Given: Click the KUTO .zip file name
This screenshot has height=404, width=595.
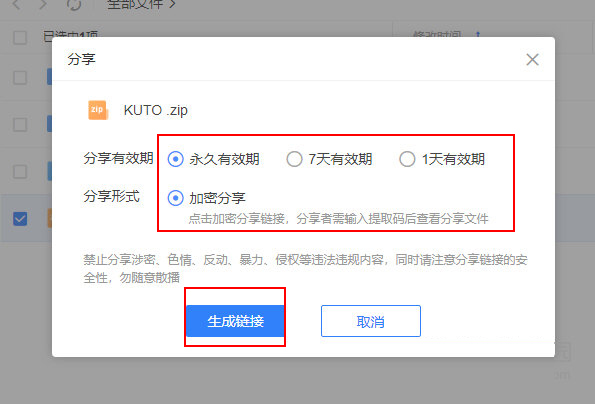Looking at the screenshot, I should (x=156, y=110).
